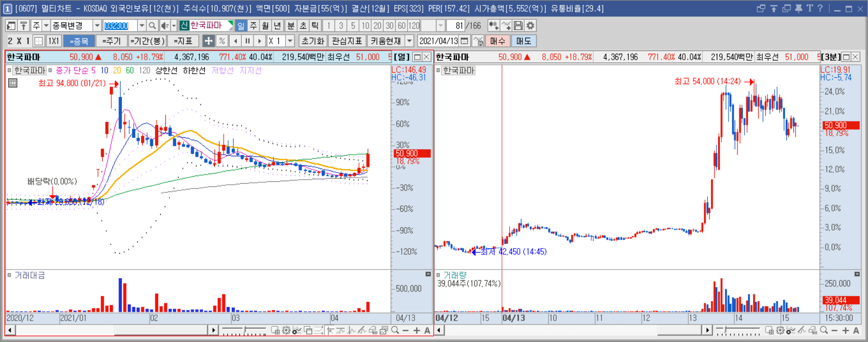Select the 120 interval button
Image resolution: width=868 pixels, height=342 pixels.
(x=414, y=26)
